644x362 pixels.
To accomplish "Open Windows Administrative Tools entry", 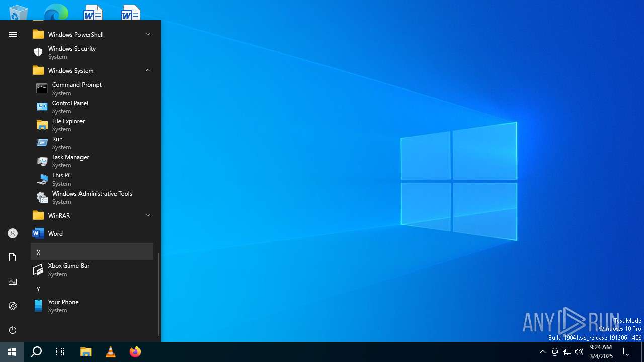I will coord(92,197).
